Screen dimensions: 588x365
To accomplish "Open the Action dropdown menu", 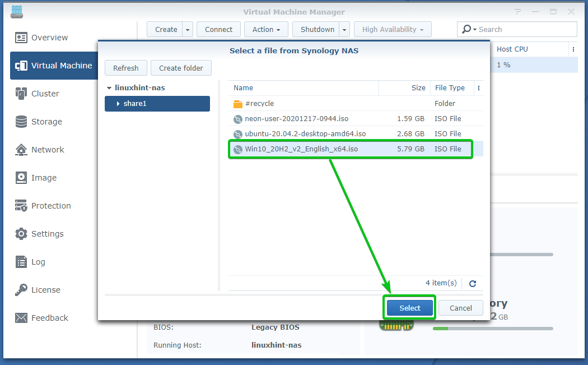I will tap(266, 29).
